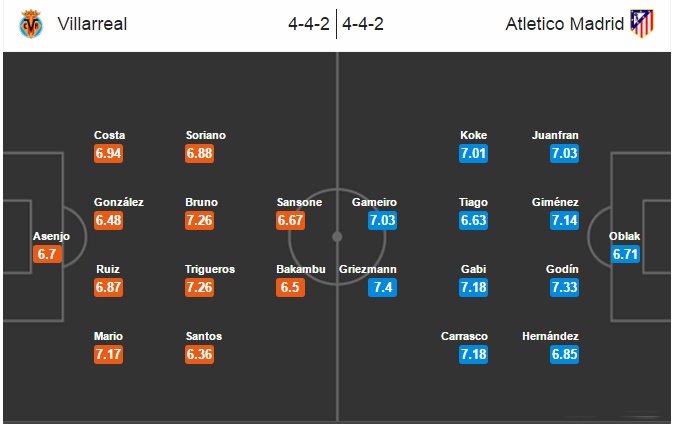Select Bruno's 7.26 rating badge
674x424 pixels.
199,220
